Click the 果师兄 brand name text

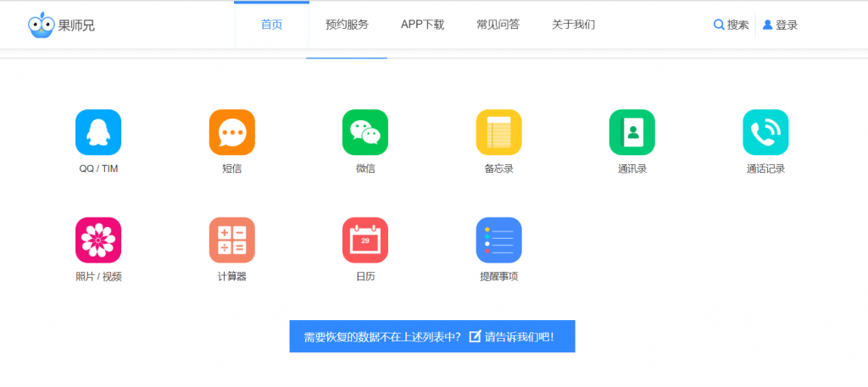pyautogui.click(x=76, y=25)
